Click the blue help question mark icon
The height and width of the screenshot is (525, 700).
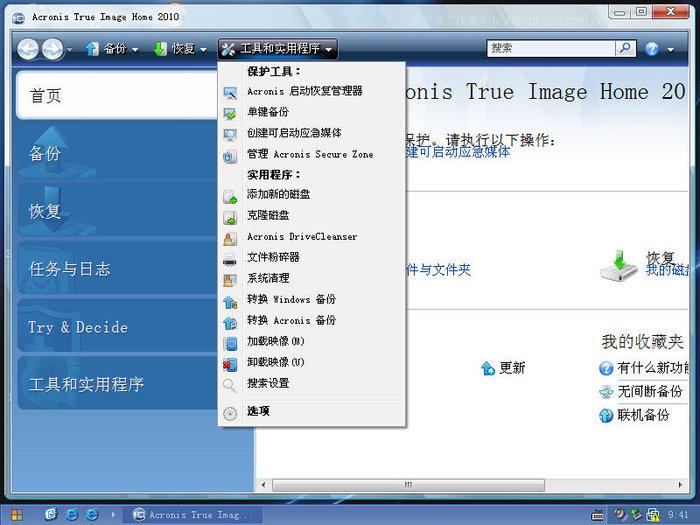click(652, 49)
